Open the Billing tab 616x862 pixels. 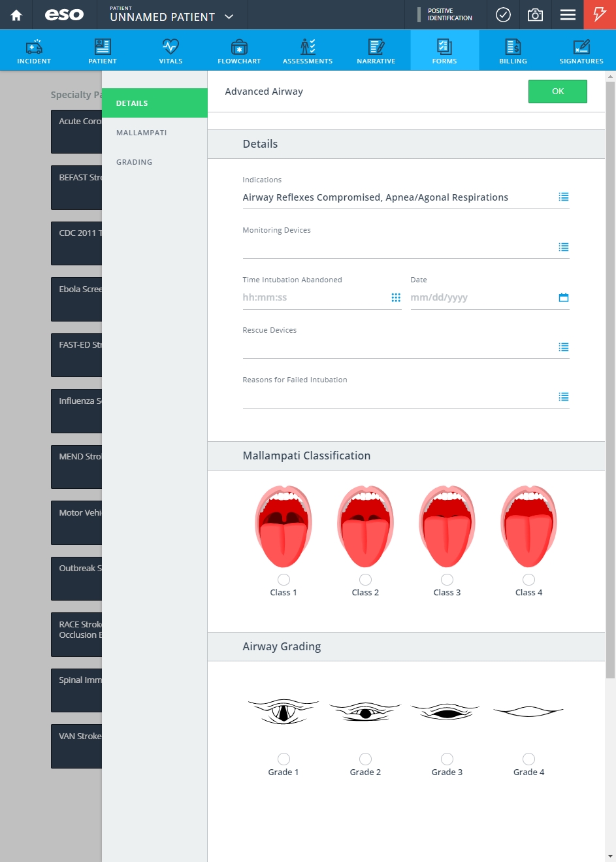[513, 50]
